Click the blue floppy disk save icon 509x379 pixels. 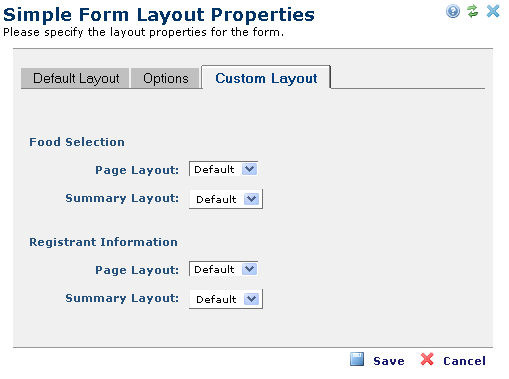[357, 359]
